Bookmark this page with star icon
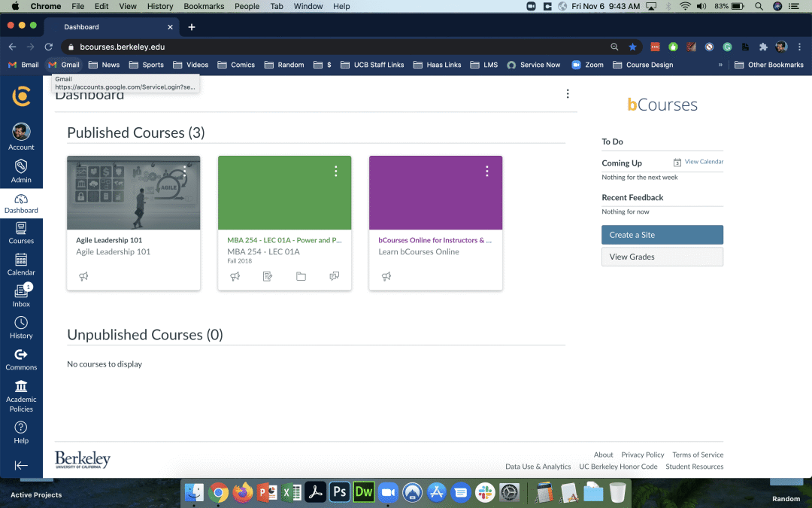812x508 pixels. tap(632, 47)
